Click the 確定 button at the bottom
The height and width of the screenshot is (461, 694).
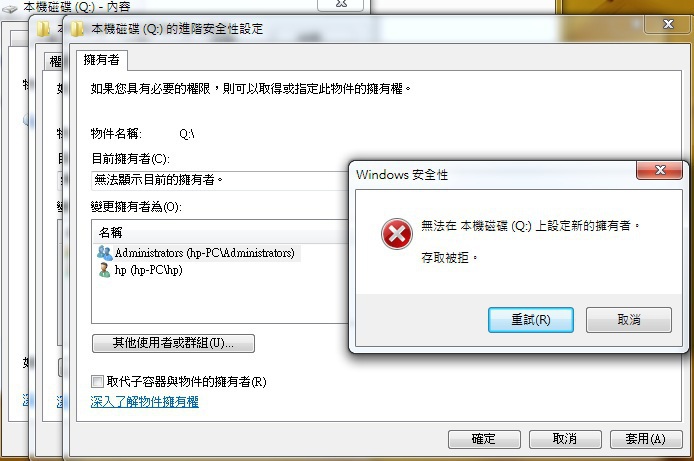click(x=484, y=439)
